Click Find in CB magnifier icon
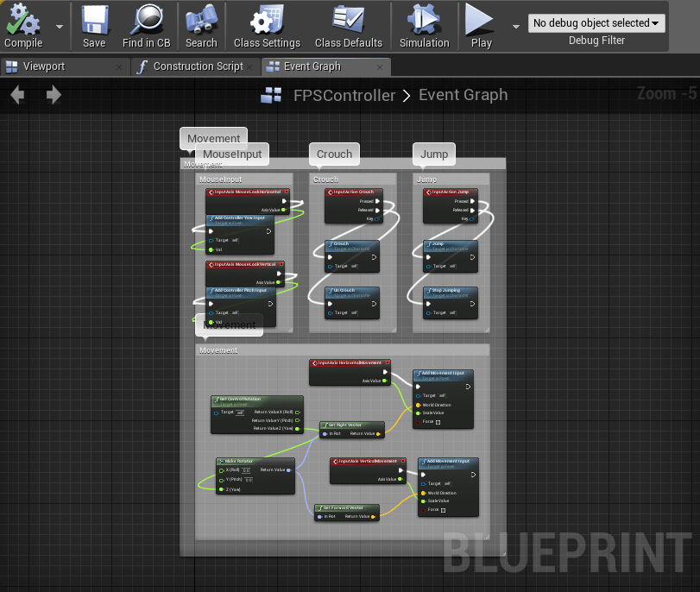Image resolution: width=700 pixels, height=592 pixels. point(146,26)
